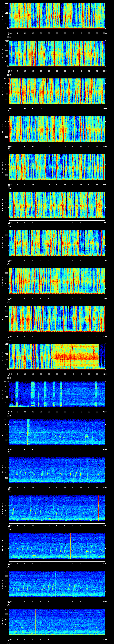This screenshot has height=644, width=114.
Task: Click the wide cyan band near 15s in 13:41 spectrogram
Action: pos(33,394)
